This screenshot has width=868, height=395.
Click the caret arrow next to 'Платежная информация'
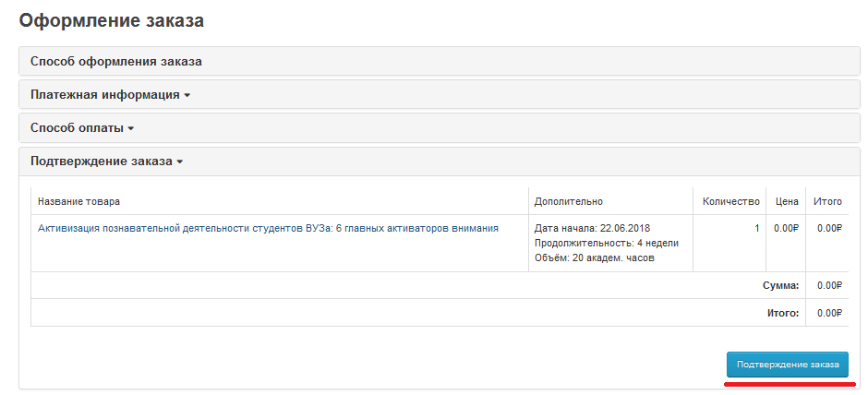187,96
